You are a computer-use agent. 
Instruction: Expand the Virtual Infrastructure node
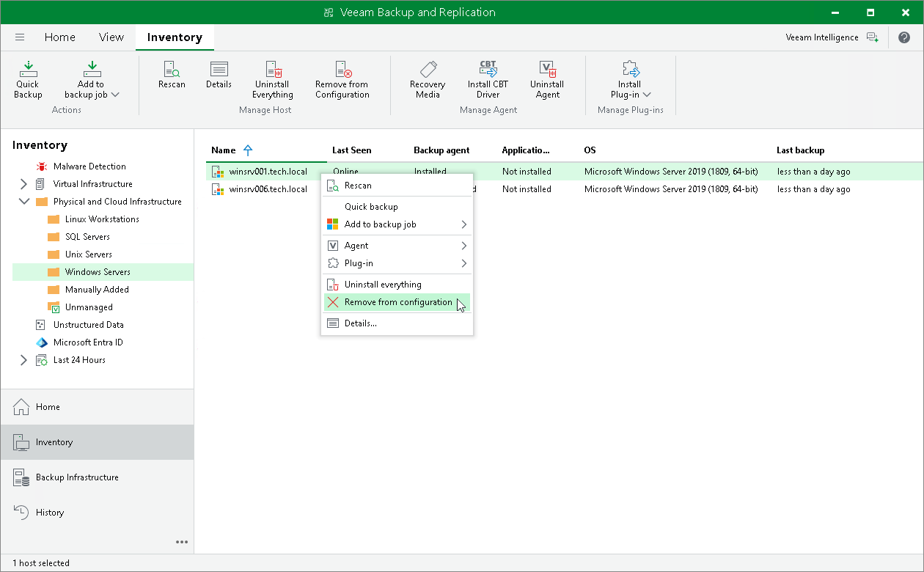(x=23, y=184)
